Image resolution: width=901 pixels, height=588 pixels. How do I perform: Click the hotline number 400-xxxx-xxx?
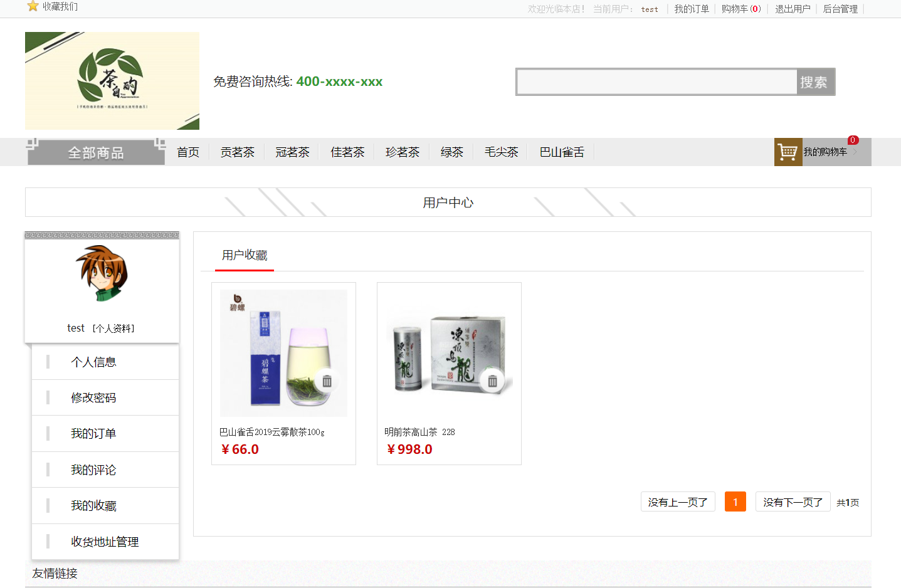click(339, 81)
